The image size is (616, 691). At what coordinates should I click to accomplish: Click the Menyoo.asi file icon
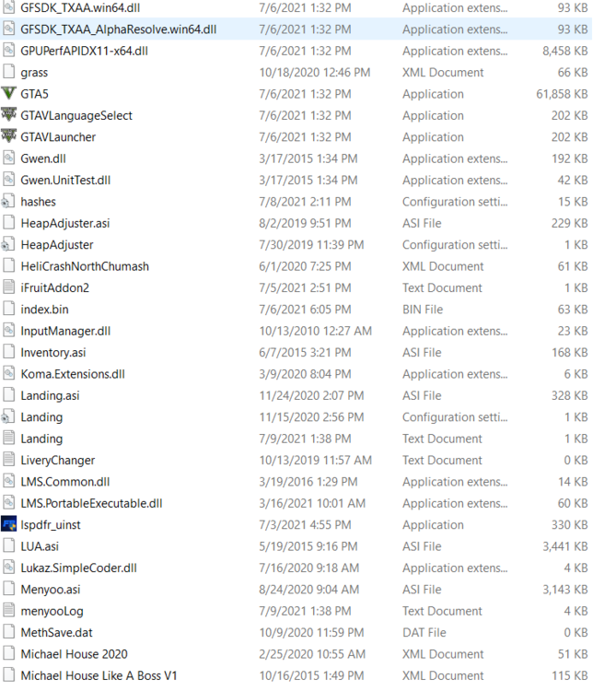point(9,590)
